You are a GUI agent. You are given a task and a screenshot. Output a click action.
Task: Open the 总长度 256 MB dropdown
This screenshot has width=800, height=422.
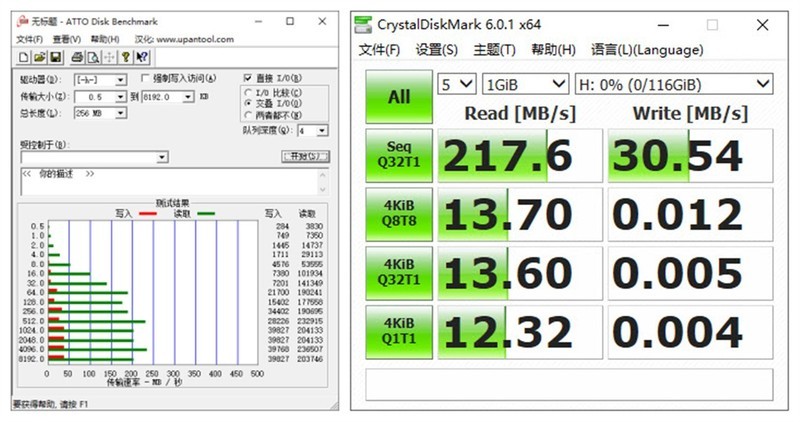click(x=120, y=113)
